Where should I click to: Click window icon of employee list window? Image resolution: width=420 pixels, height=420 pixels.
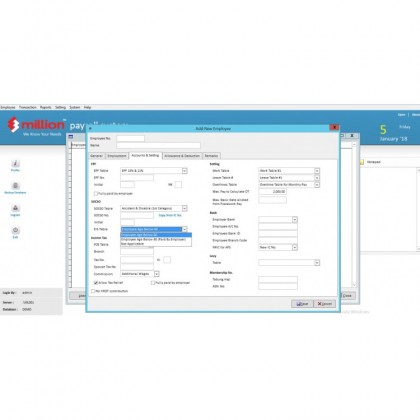71,136
